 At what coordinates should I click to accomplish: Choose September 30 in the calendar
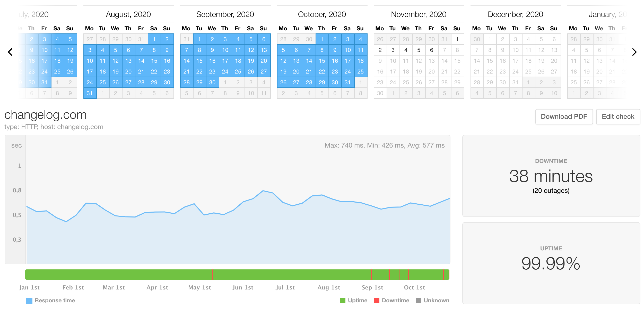(x=212, y=82)
